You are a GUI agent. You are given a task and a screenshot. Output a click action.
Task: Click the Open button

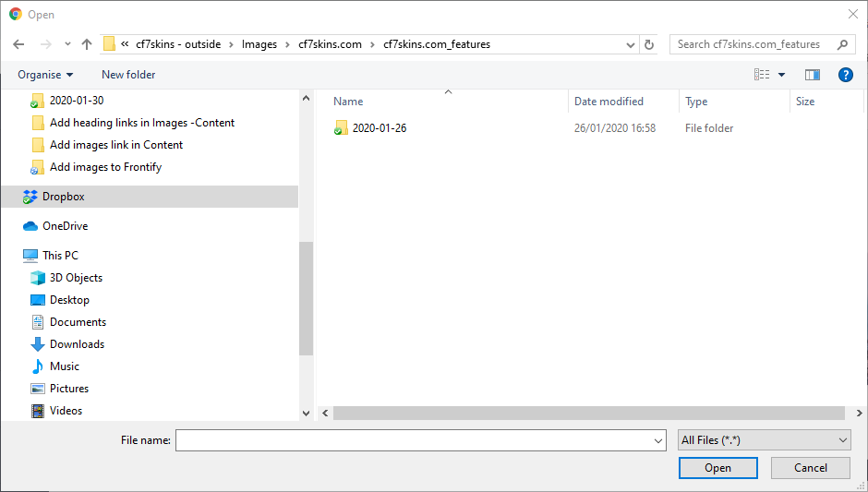(x=717, y=468)
